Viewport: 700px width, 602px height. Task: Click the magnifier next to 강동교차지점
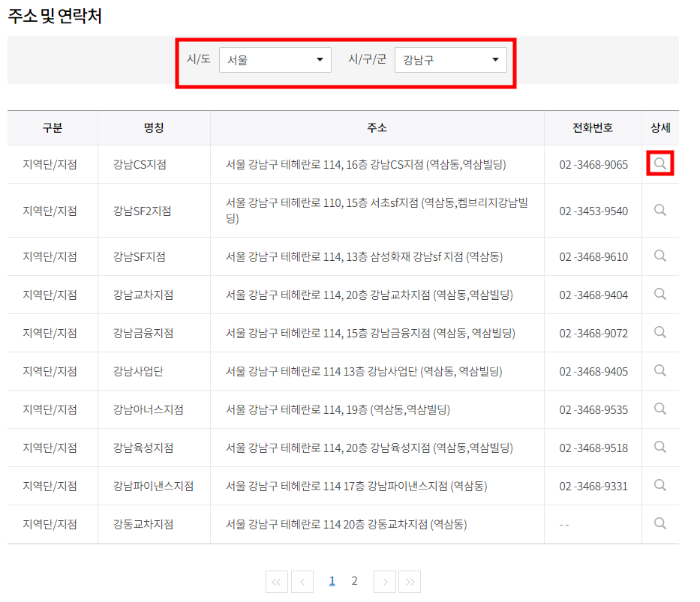pyautogui.click(x=659, y=525)
